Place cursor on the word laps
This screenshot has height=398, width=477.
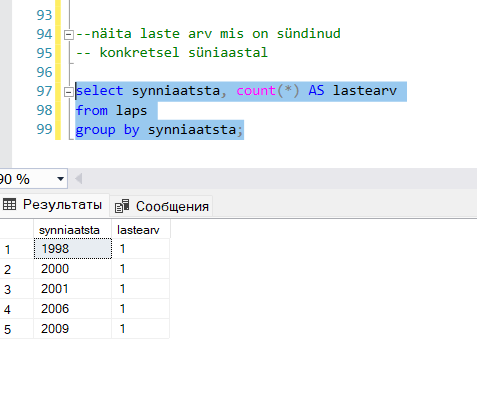tap(131, 111)
